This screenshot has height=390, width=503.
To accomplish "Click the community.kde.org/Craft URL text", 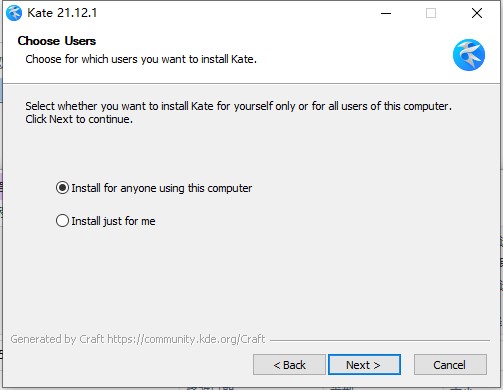I will pyautogui.click(x=186, y=339).
